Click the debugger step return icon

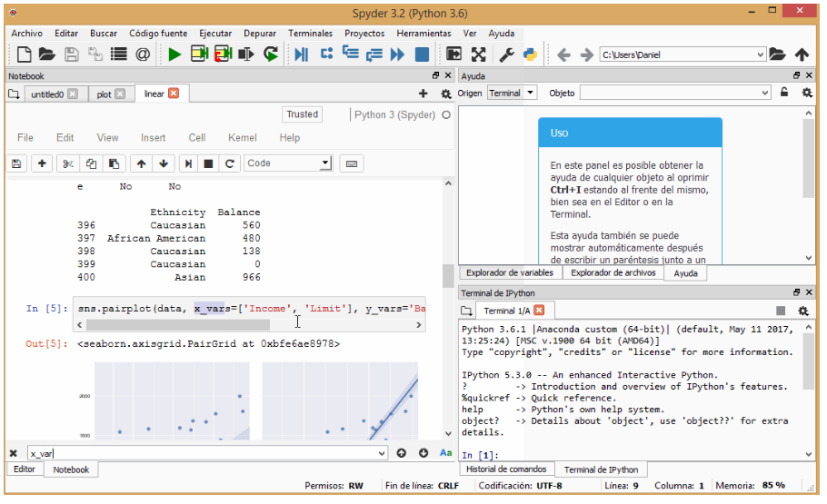[374, 54]
